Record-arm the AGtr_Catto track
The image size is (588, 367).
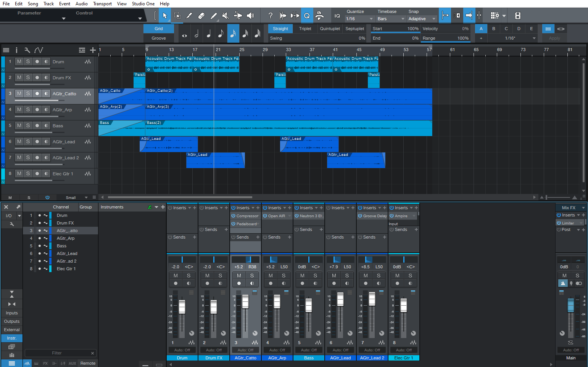click(x=37, y=93)
